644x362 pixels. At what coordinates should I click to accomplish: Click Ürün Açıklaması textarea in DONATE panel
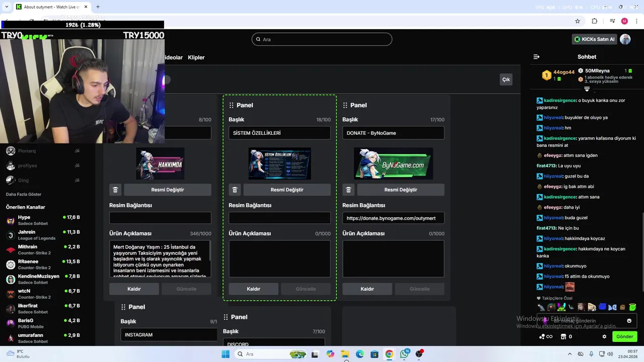tap(393, 258)
